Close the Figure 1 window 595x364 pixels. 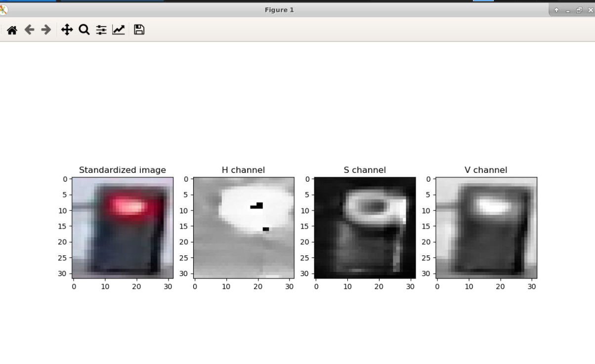[x=590, y=10]
